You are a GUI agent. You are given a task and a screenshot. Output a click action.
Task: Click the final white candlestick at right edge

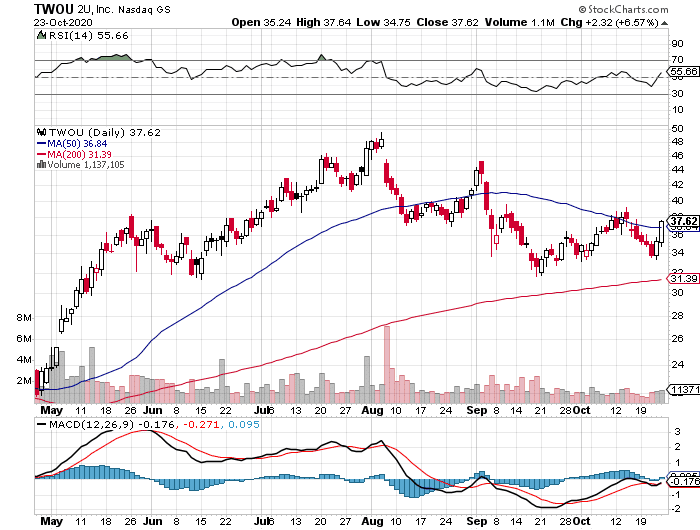click(661, 232)
